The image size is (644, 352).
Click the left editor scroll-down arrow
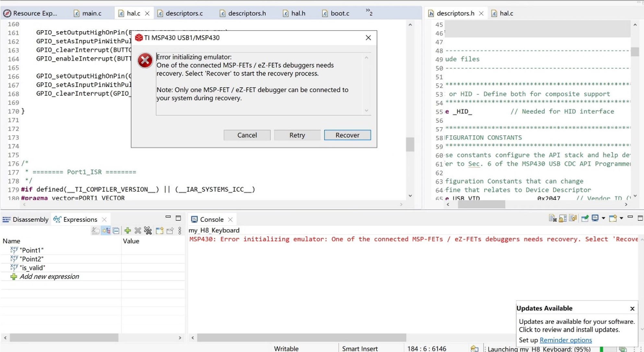(x=410, y=195)
